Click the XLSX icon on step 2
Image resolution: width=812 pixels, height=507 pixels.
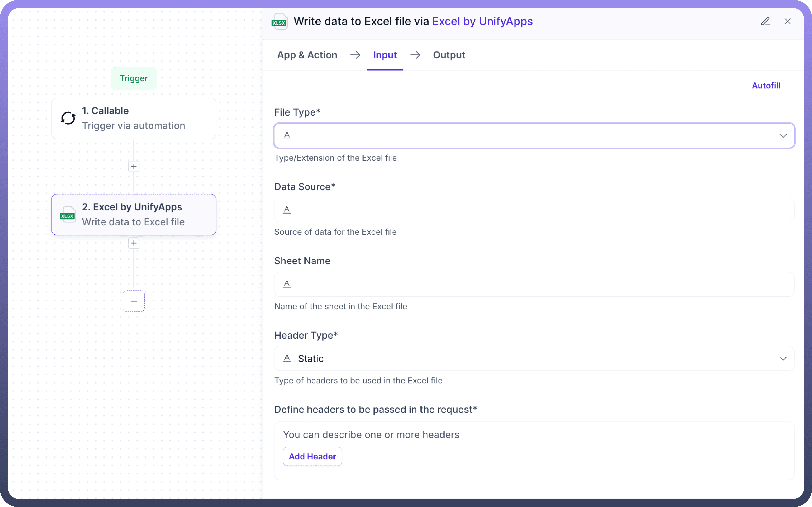click(67, 215)
